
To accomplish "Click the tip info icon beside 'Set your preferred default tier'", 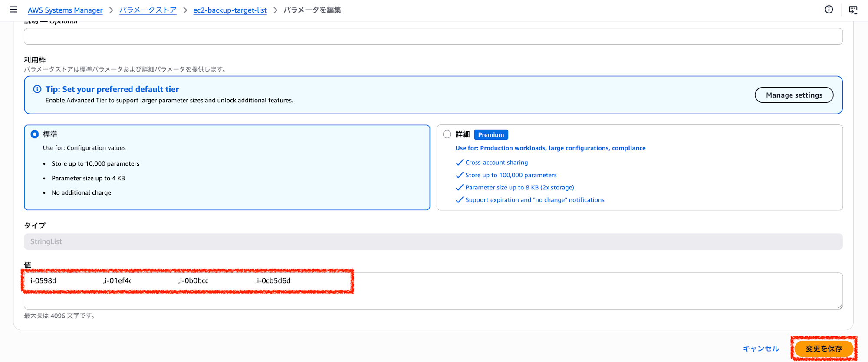I will [x=37, y=89].
